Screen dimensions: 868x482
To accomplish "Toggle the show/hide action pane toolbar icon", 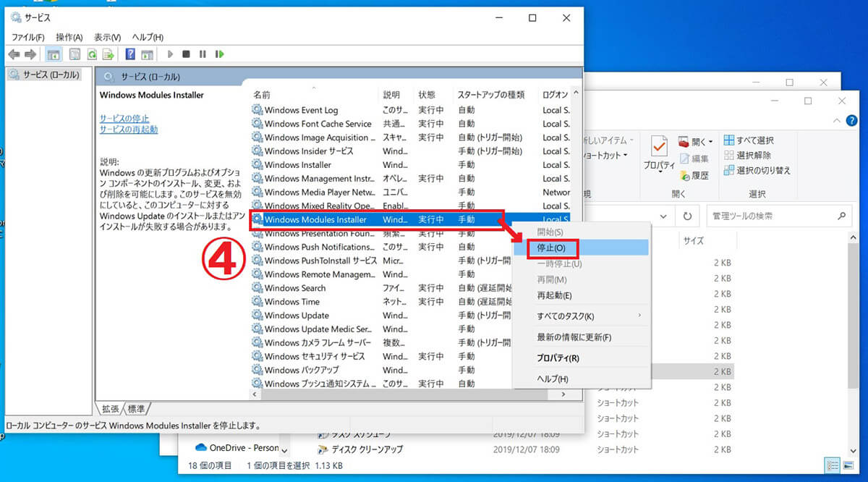I will click(147, 54).
